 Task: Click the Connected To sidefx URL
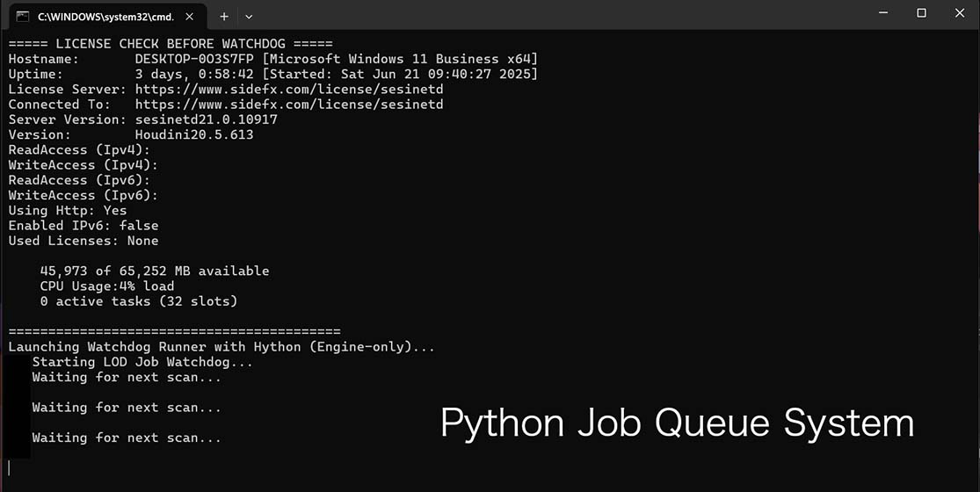pos(289,105)
